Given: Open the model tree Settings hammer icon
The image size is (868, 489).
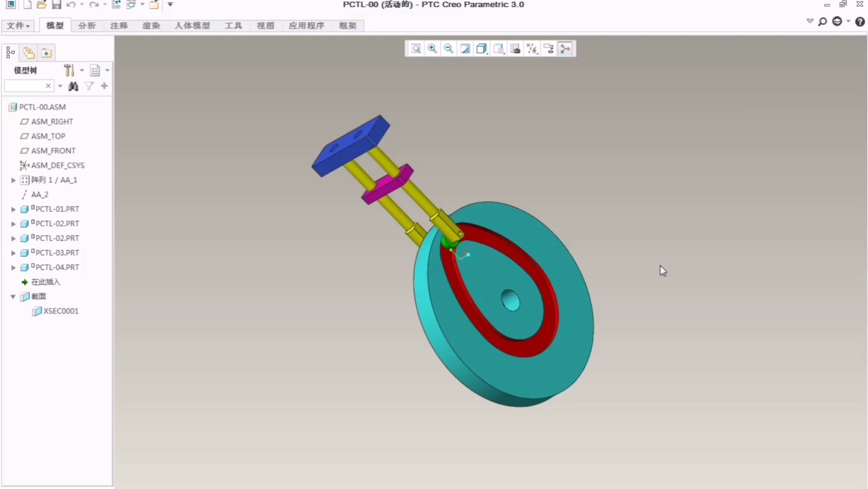Looking at the screenshot, I should 69,70.
